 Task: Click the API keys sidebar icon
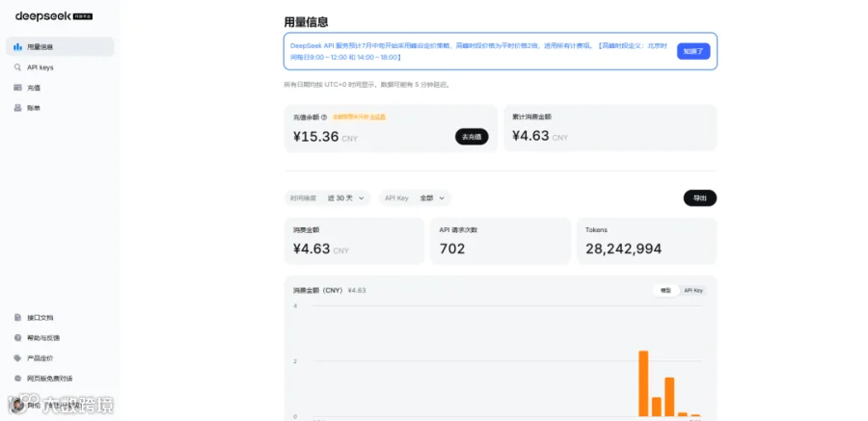17,67
